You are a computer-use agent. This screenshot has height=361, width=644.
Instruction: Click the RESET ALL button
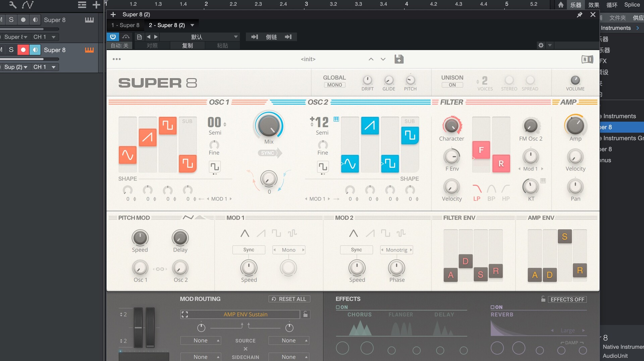click(289, 299)
